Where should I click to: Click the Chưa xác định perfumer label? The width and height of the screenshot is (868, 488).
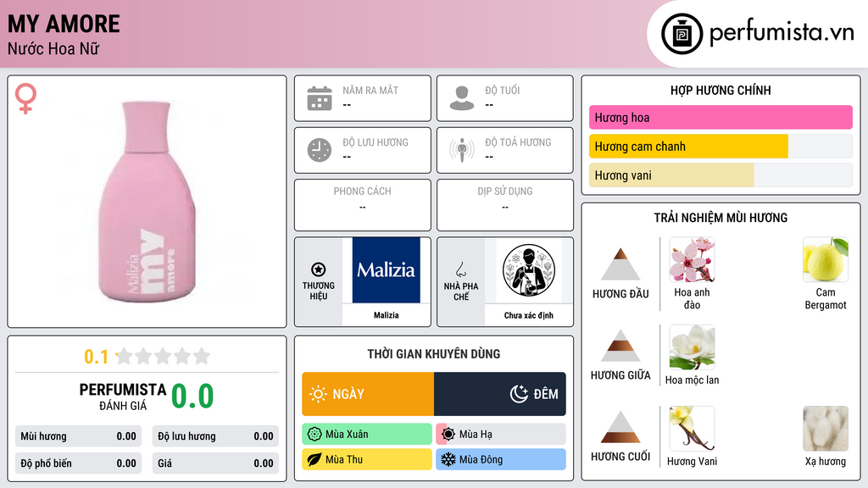(529, 315)
